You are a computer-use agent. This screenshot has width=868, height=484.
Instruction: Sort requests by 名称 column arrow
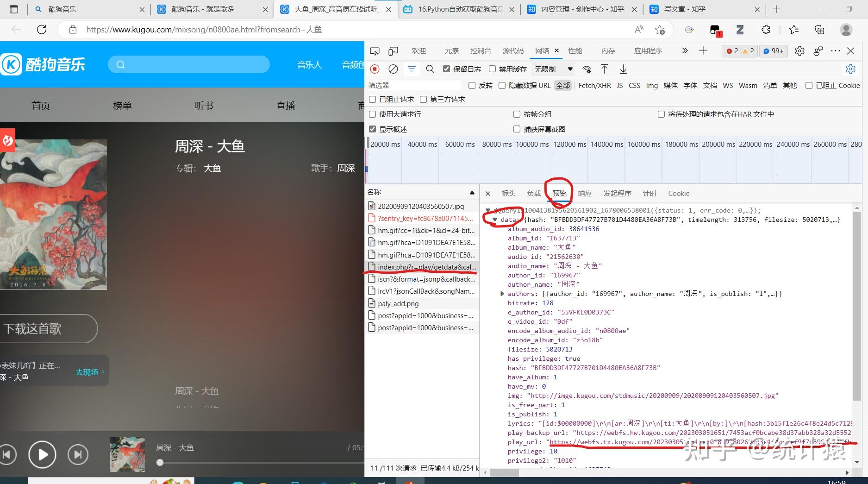coord(472,192)
